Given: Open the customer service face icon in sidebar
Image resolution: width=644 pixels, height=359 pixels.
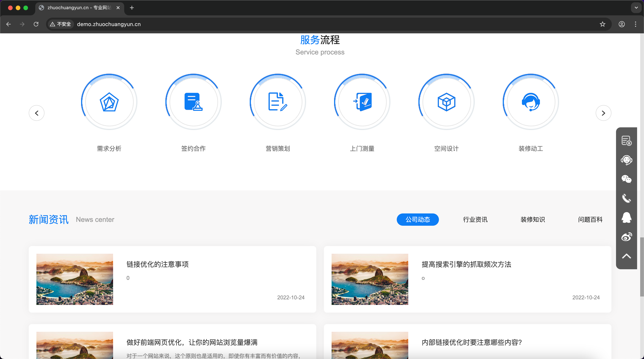Looking at the screenshot, I should [627, 160].
